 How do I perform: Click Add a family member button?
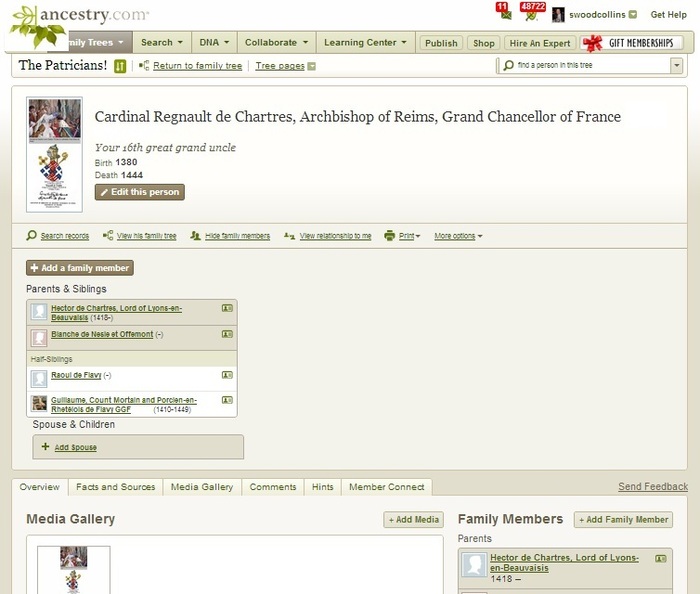click(x=80, y=268)
